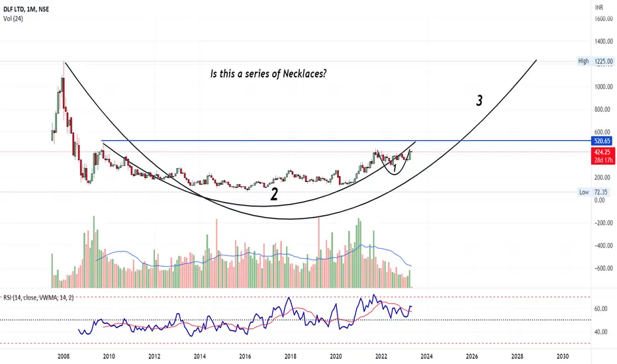617x364 pixels.
Task: Click the blue 520.65 price label
Action: pyautogui.click(x=602, y=141)
